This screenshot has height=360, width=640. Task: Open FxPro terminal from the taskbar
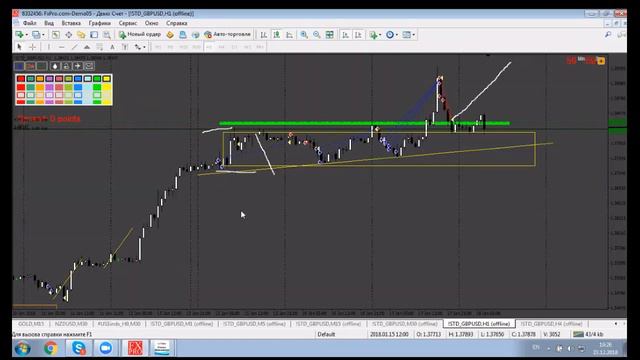[x=135, y=349]
